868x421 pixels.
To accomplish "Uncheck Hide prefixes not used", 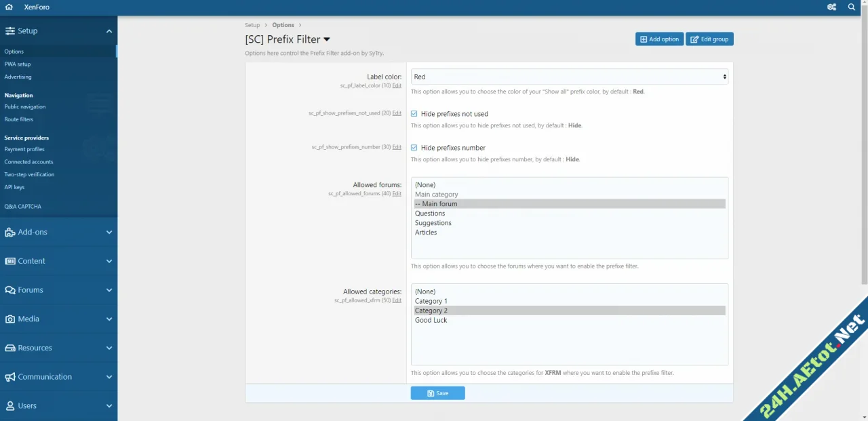I will (x=414, y=113).
